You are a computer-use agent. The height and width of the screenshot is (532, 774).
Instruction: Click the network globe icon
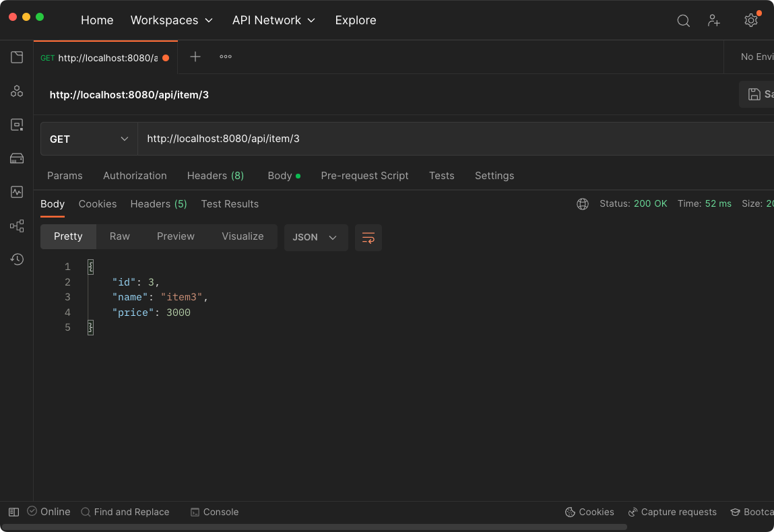pyautogui.click(x=583, y=204)
